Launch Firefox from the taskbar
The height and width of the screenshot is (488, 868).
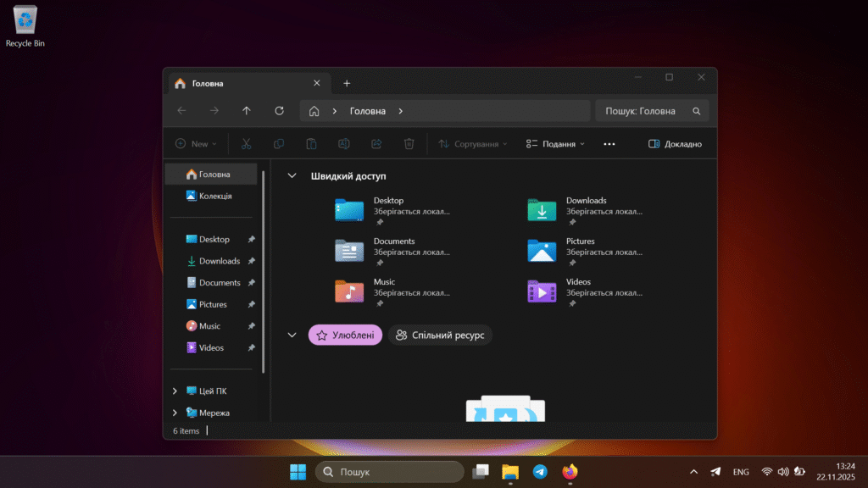570,471
